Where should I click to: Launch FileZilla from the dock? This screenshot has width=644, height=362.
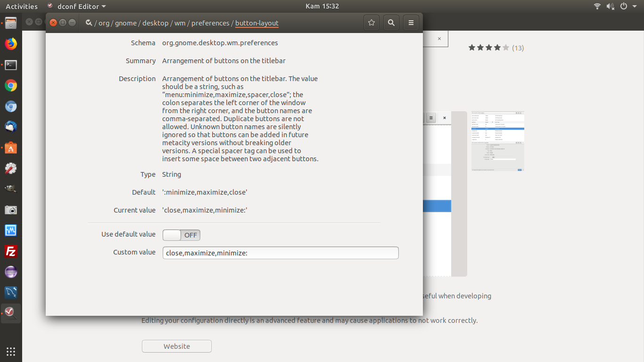click(x=11, y=251)
